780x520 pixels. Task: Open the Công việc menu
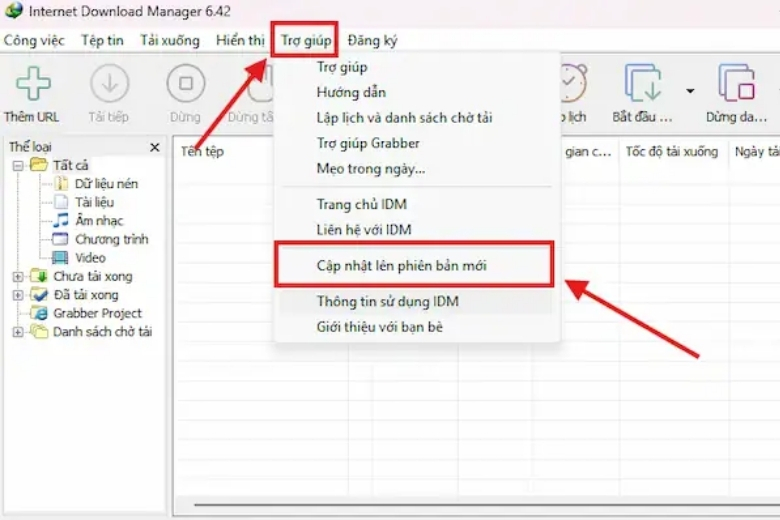tap(34, 40)
